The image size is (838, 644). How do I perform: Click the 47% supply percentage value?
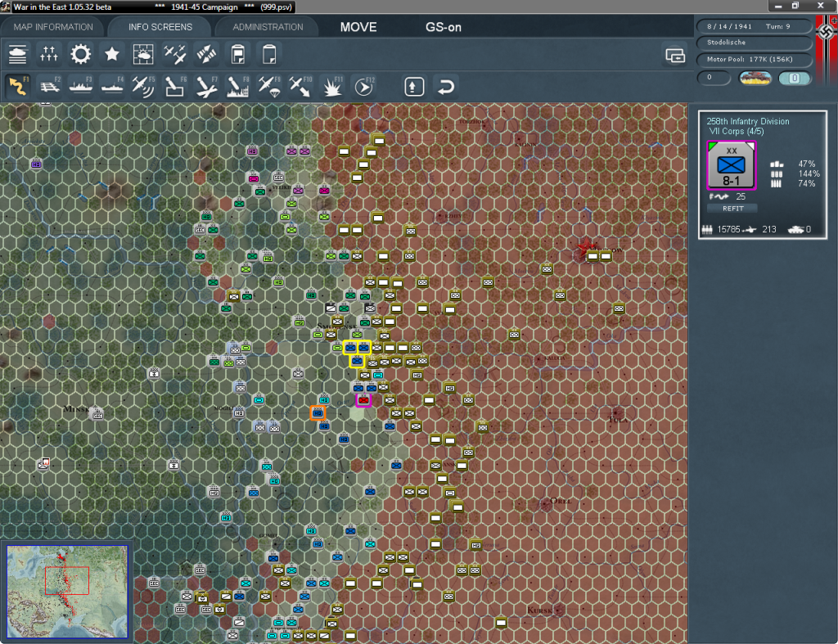806,164
